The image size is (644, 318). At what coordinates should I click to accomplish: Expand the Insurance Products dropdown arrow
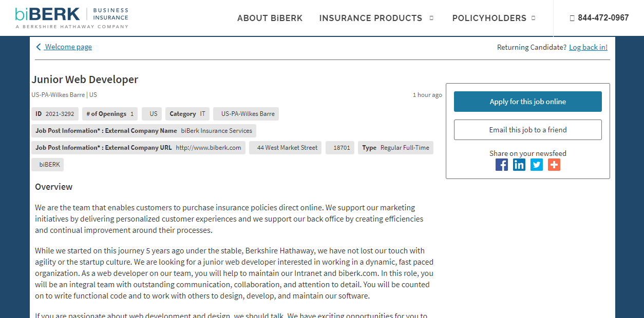431,18
